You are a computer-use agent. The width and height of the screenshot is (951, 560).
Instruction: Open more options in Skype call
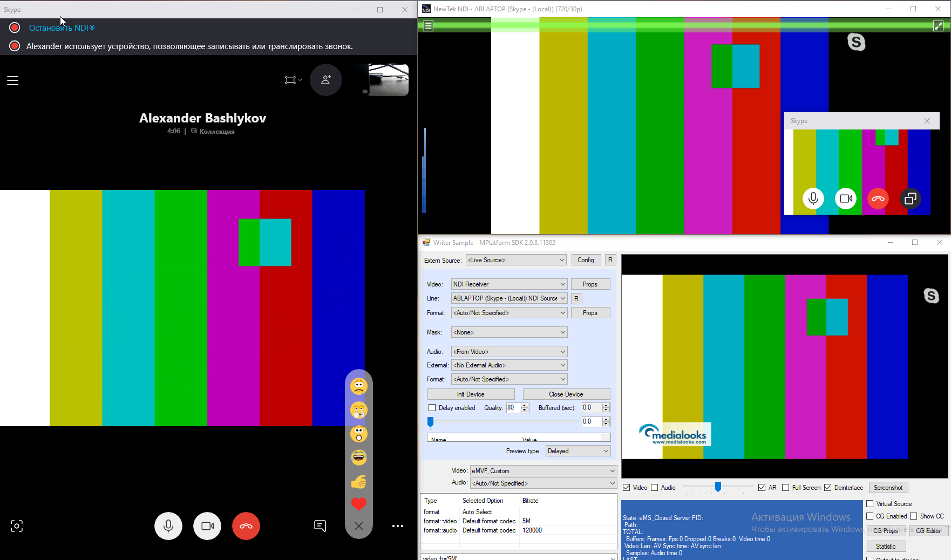click(398, 526)
